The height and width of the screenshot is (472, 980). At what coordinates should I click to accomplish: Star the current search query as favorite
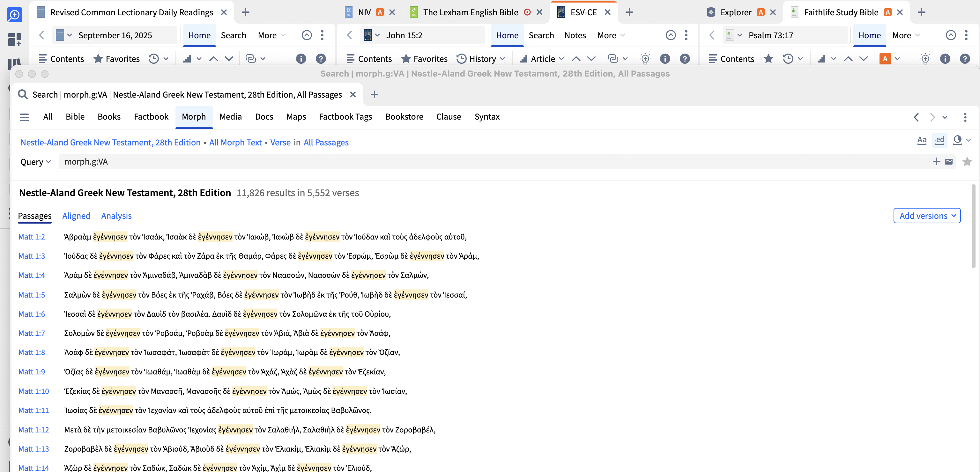(x=967, y=162)
